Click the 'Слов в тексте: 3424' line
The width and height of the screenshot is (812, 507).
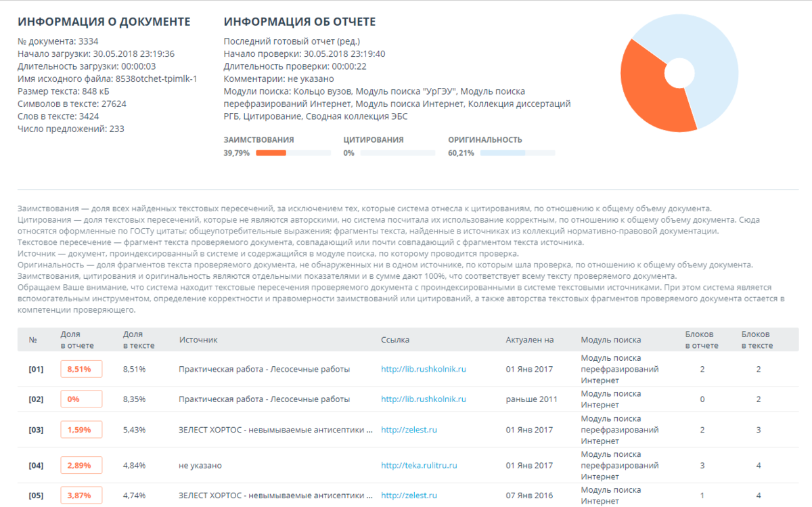tap(60, 116)
